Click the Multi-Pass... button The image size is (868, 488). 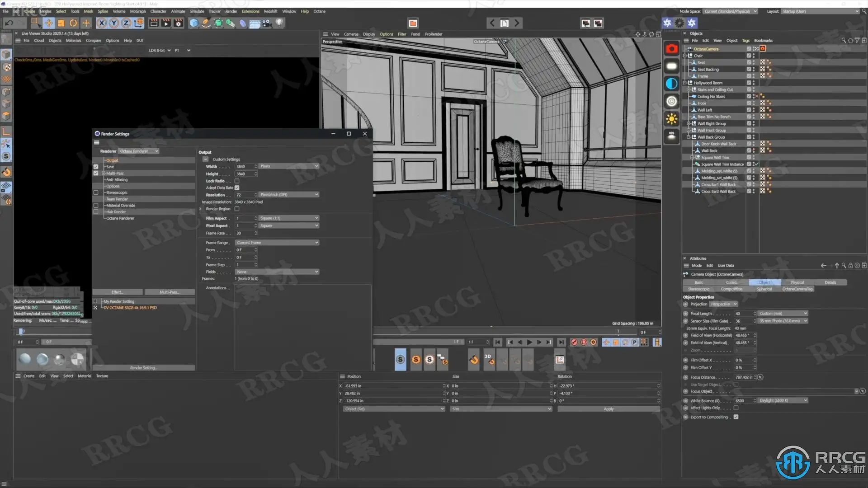click(x=170, y=292)
